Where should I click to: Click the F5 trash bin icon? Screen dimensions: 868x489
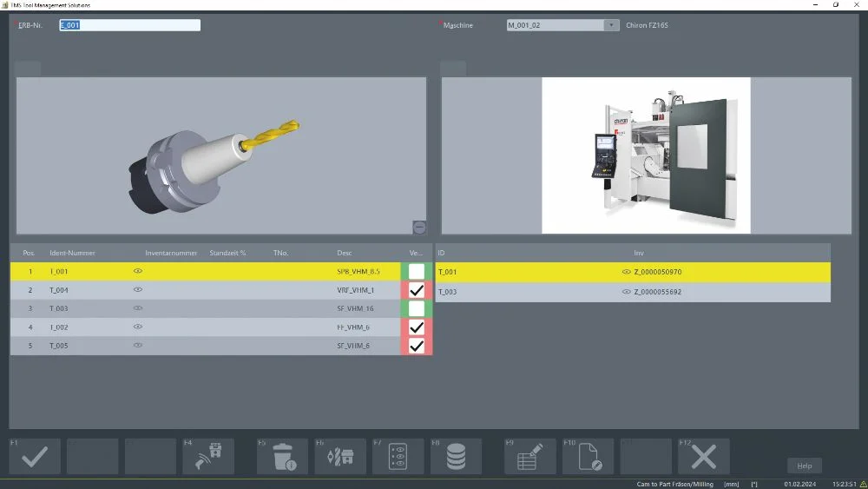(283, 457)
